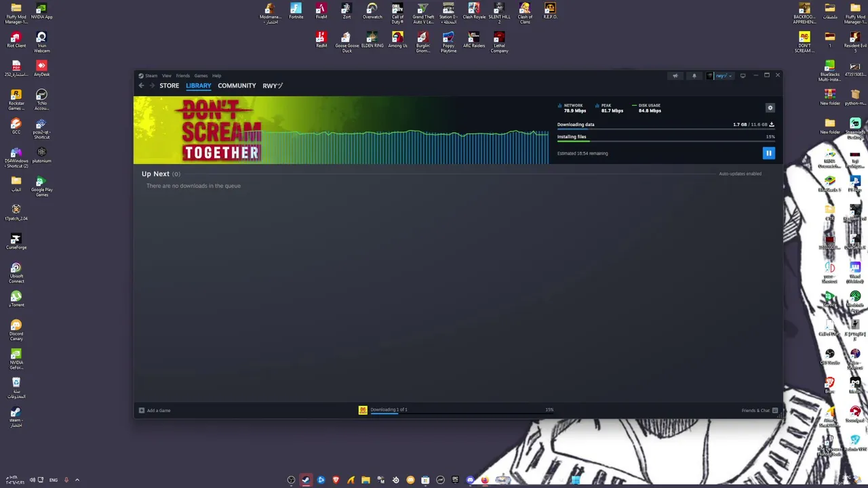Click the Installing files progress bar
The height and width of the screenshot is (488, 868).
coord(666,142)
